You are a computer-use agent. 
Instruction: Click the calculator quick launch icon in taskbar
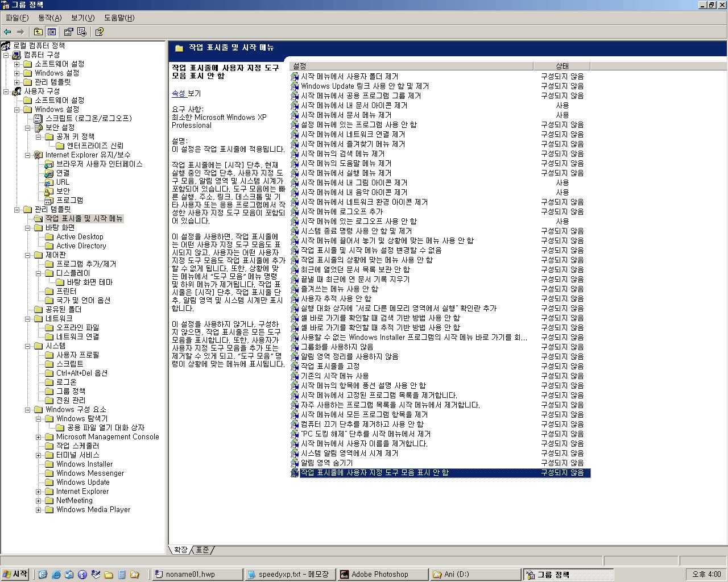[x=121, y=575]
